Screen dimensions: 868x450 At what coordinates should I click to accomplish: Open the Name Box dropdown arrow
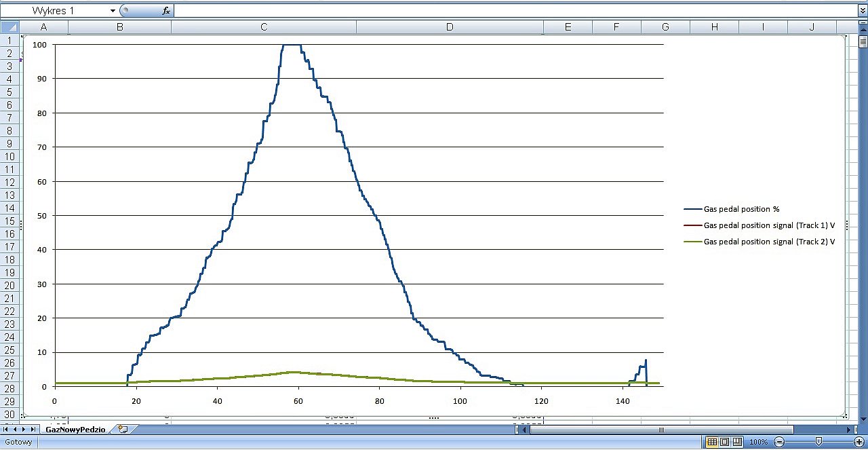coord(113,11)
